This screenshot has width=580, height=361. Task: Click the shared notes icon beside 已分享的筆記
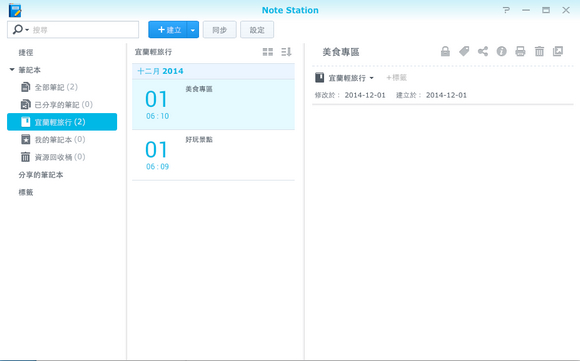(x=25, y=105)
